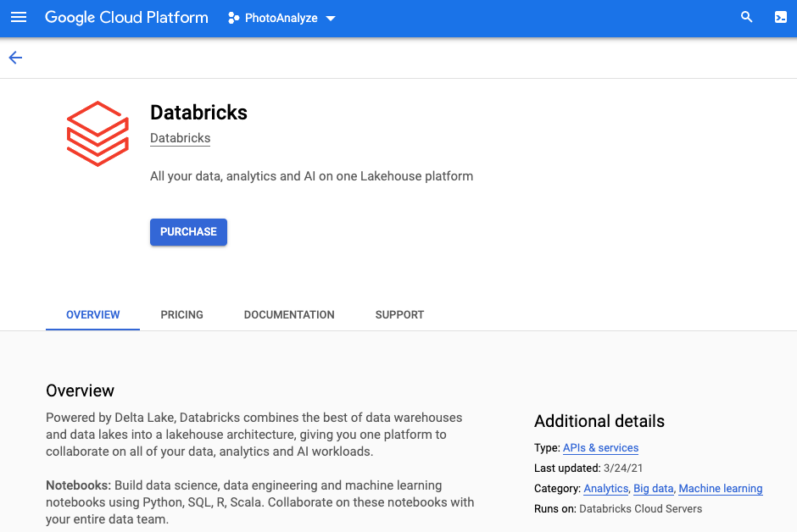Switch to the PRICING tab

[x=182, y=315]
